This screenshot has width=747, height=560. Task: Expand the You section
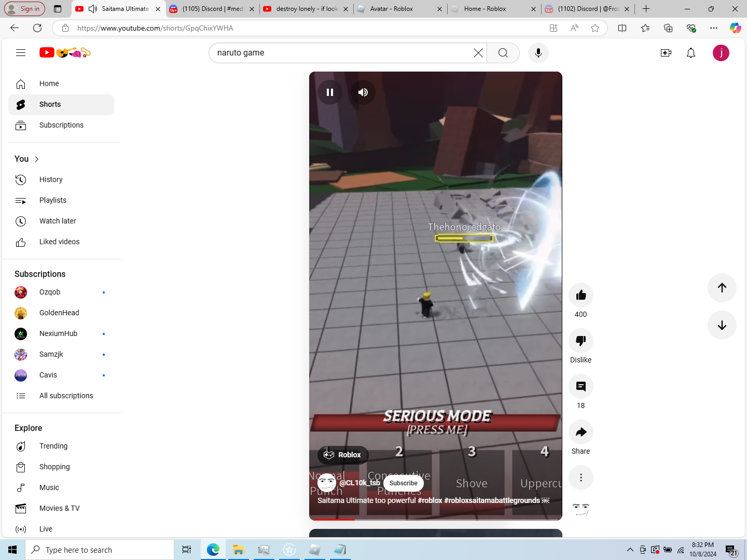click(x=27, y=159)
